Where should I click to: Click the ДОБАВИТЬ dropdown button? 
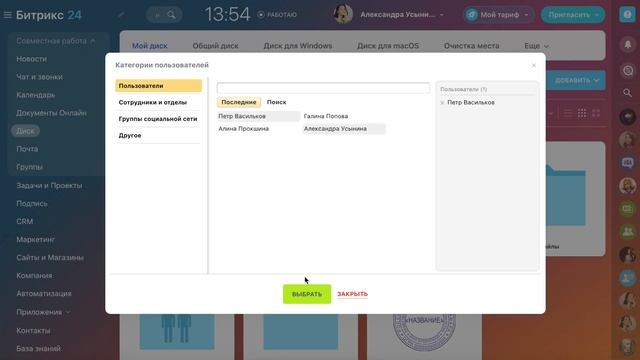[x=576, y=80]
